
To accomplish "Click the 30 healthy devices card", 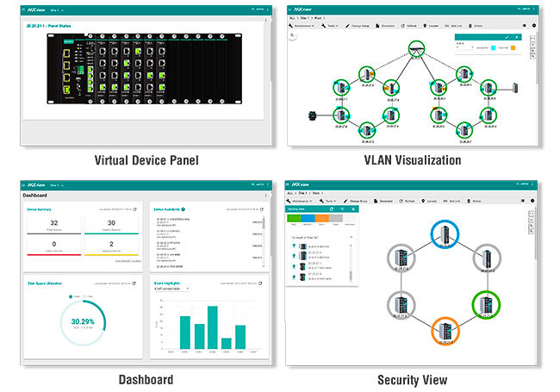I will (111, 225).
